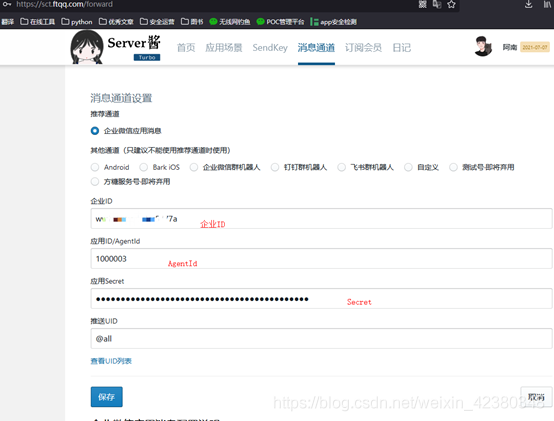Select the 自定义 channel radio button
This screenshot has width=554, height=421.
pos(408,167)
